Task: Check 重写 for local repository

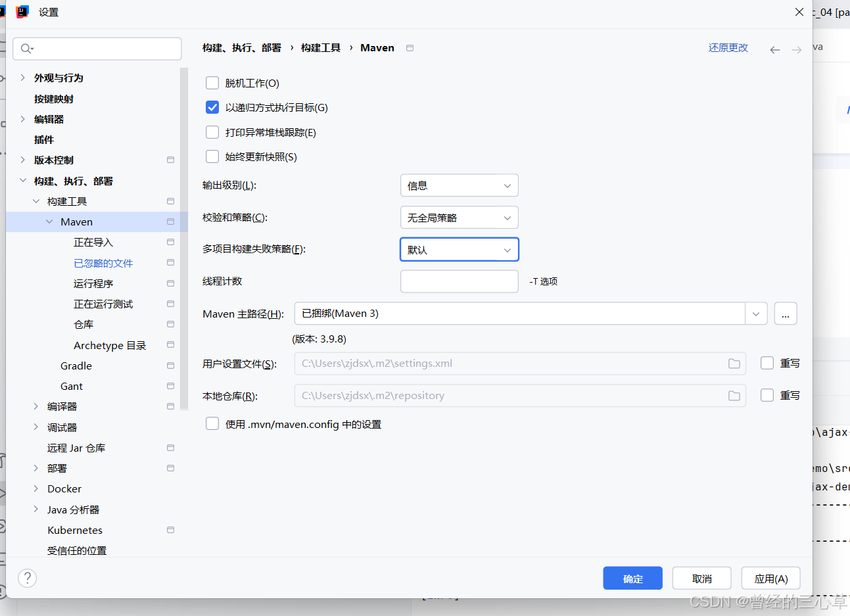Action: 767,395
